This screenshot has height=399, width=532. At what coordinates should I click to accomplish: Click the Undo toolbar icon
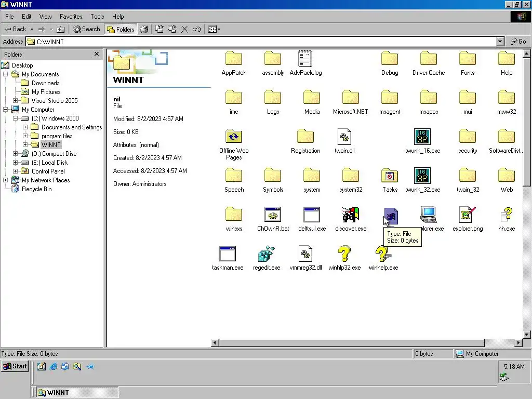pyautogui.click(x=196, y=29)
